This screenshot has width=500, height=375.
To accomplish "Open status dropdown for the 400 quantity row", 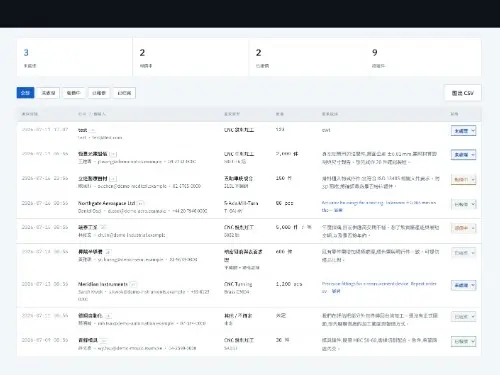I will point(463,253).
